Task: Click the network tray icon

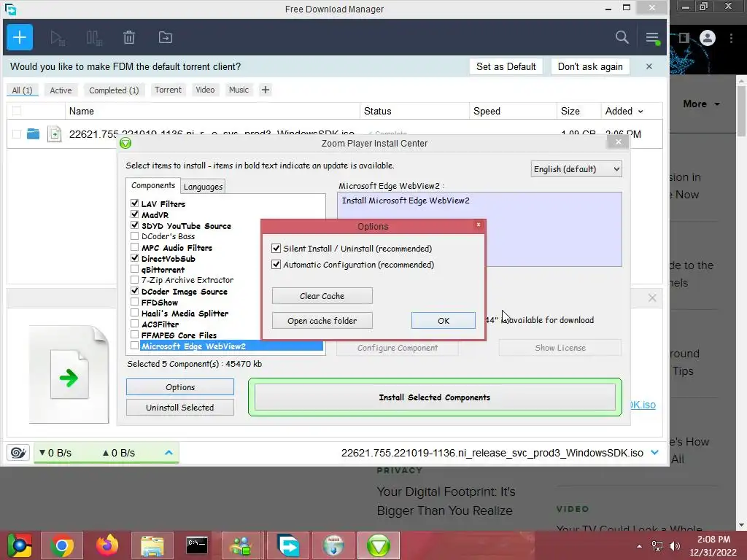Action: pyautogui.click(x=657, y=546)
